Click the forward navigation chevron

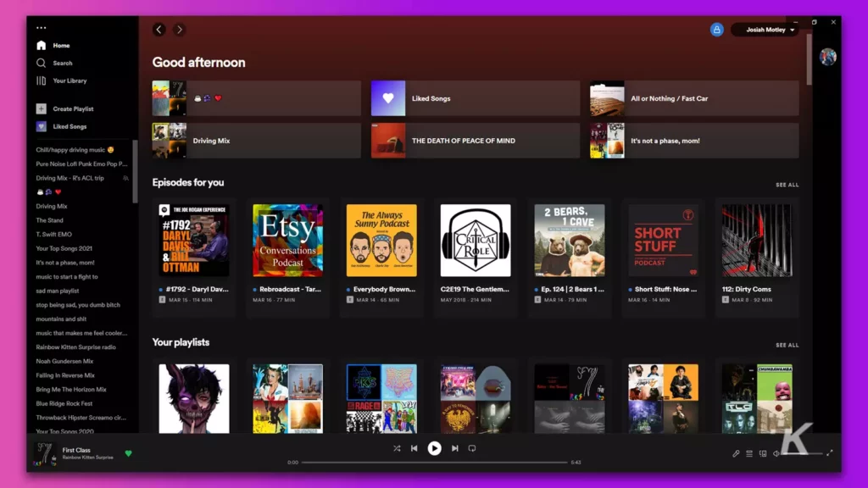[x=179, y=29]
